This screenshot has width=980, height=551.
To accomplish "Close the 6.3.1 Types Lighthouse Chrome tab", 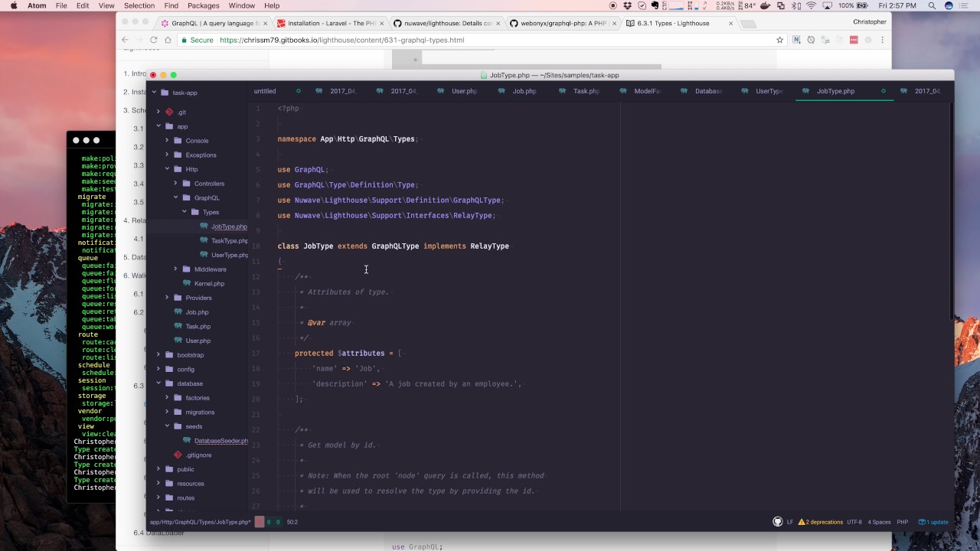I will 730,23.
